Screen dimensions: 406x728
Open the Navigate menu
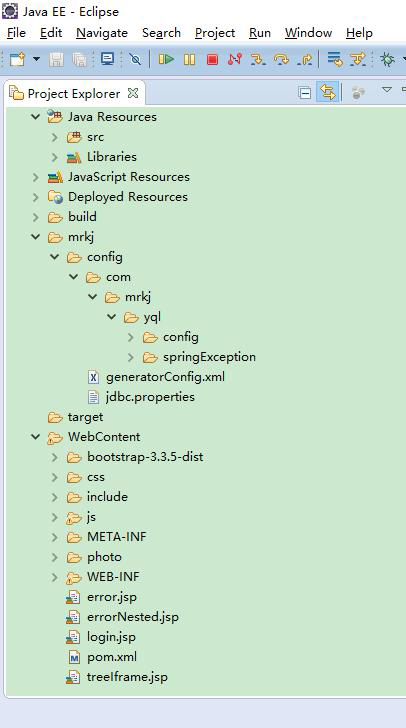point(102,33)
